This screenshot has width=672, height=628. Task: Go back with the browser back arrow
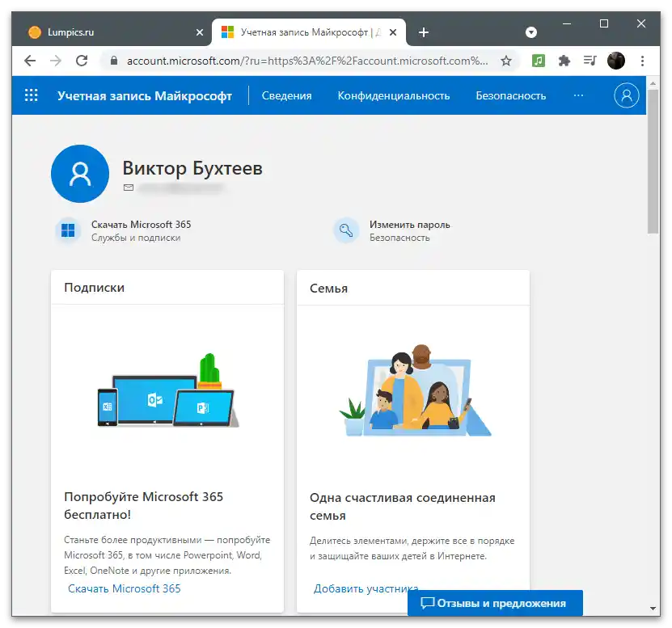30,61
